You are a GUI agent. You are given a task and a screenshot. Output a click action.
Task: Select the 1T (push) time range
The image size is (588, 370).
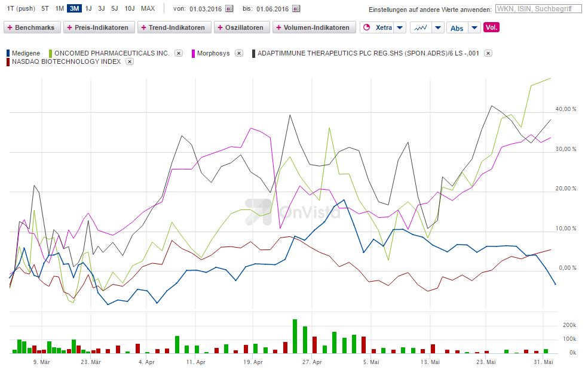point(21,8)
